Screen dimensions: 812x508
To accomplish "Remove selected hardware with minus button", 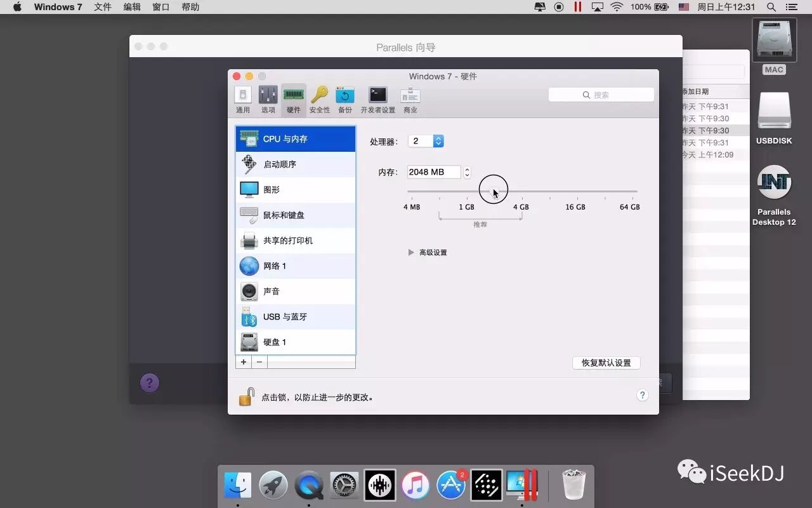I will (x=259, y=362).
